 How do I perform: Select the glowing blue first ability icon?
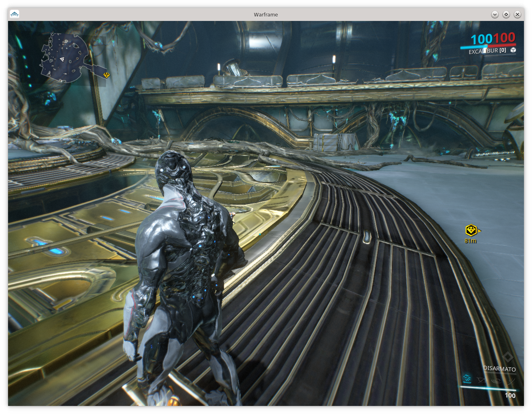click(x=467, y=379)
